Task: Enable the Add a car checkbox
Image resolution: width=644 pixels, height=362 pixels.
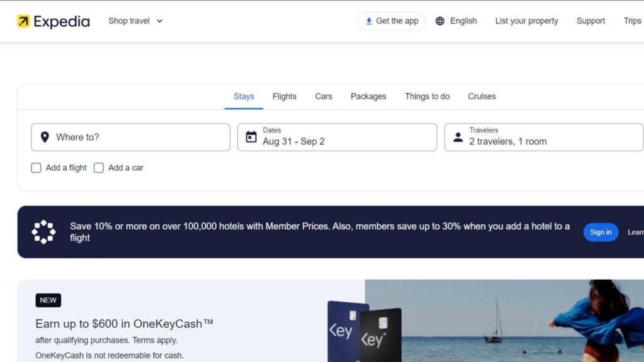Action: [99, 168]
